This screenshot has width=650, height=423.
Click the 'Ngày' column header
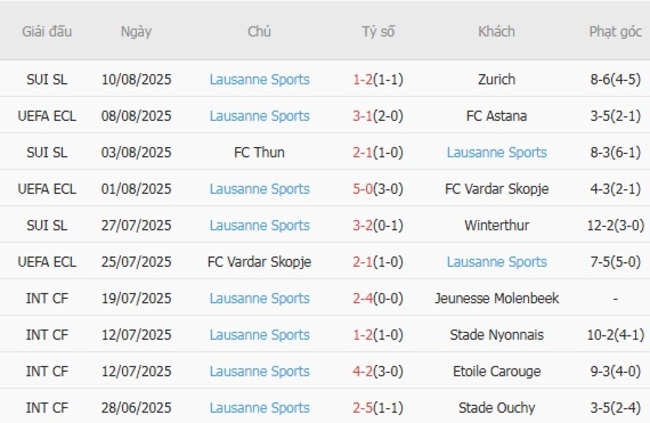(x=136, y=31)
